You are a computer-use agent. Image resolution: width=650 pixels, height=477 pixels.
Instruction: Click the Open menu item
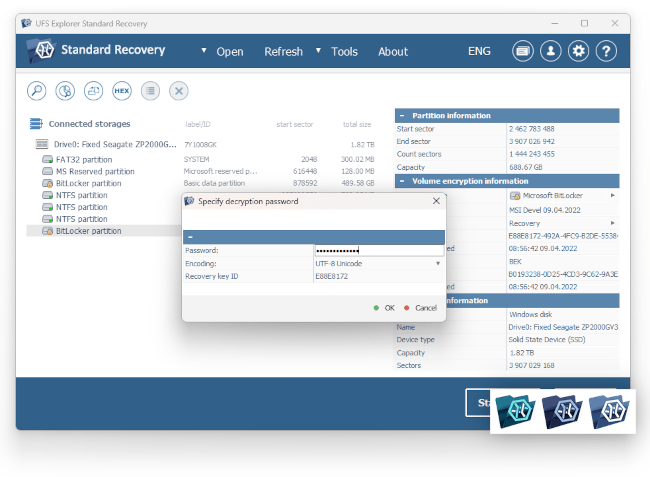pos(230,51)
